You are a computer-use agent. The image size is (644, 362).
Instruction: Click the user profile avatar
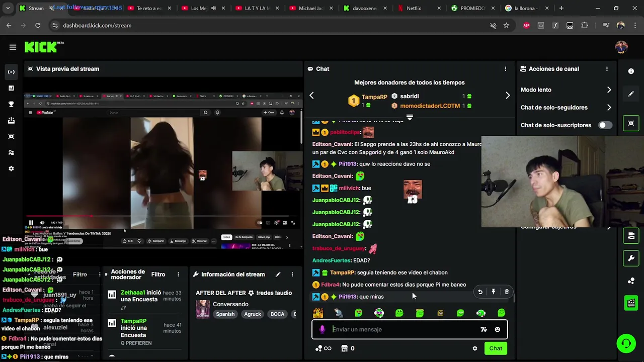[621, 47]
